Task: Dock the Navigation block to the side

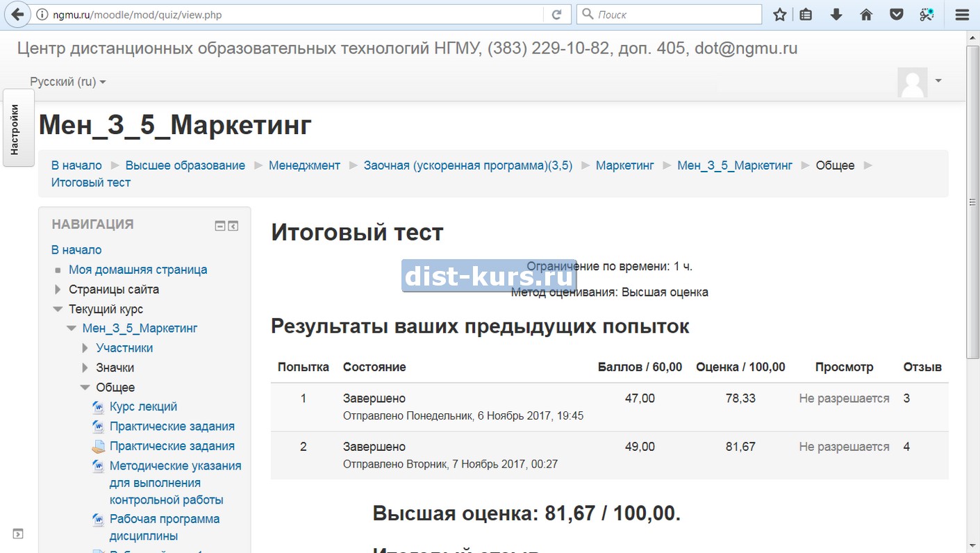Action: (233, 226)
